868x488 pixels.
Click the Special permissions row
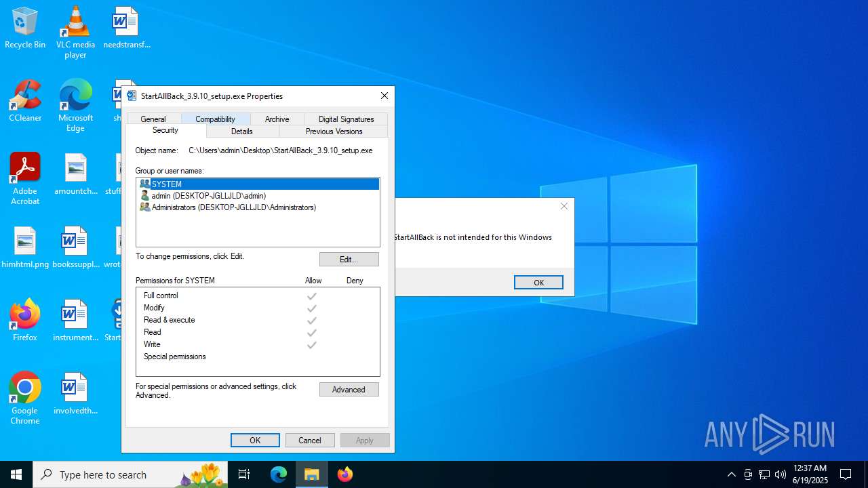pyautogui.click(x=258, y=357)
